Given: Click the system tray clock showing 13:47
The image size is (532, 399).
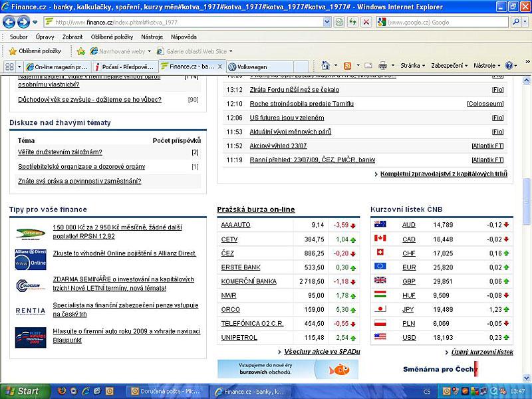Looking at the screenshot, I should [518, 392].
